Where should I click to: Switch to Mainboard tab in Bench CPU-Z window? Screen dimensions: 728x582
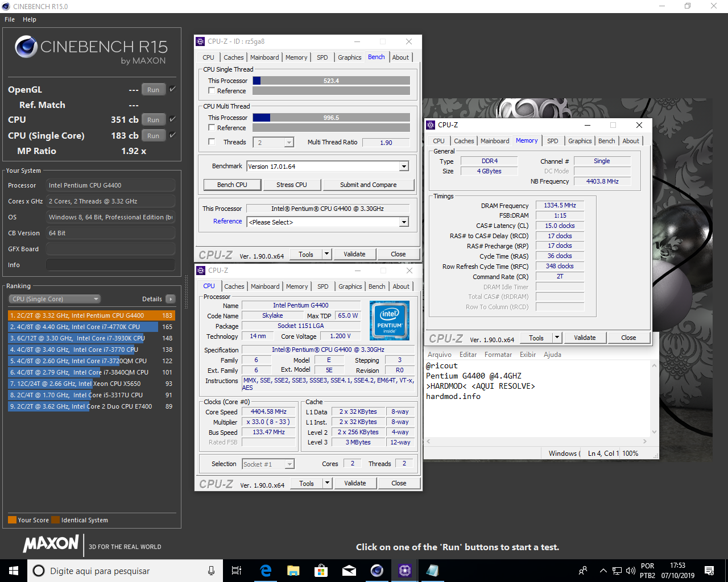pos(264,57)
